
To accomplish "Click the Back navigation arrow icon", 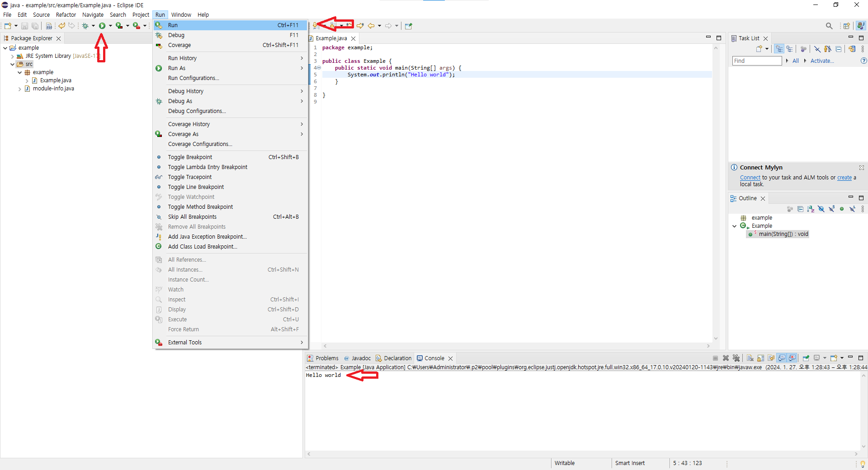I will [x=371, y=26].
